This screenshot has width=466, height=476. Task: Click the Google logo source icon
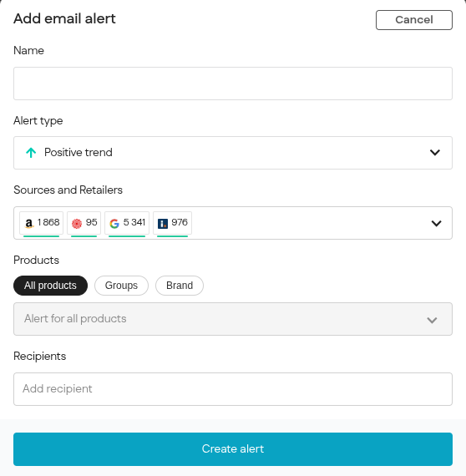coord(114,224)
